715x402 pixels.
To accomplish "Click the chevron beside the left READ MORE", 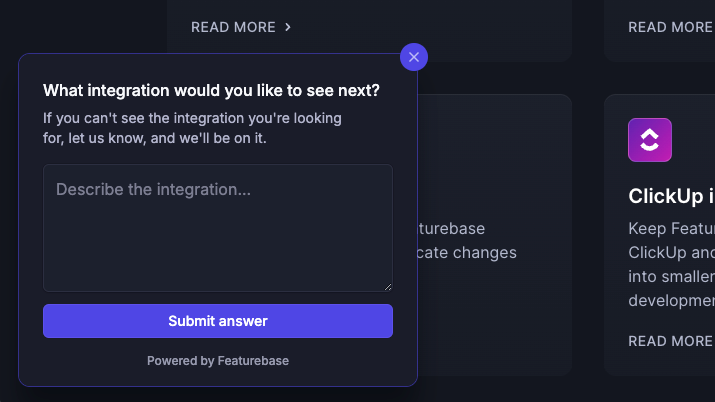I will click(288, 27).
